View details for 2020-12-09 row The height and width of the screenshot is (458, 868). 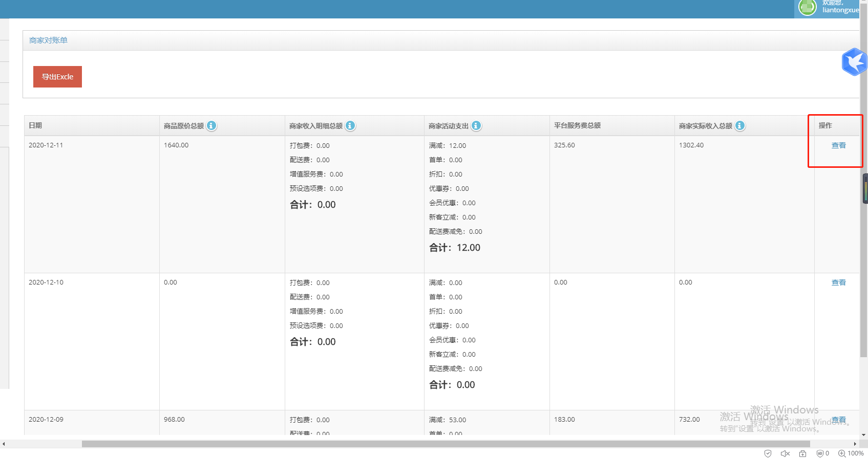(838, 420)
